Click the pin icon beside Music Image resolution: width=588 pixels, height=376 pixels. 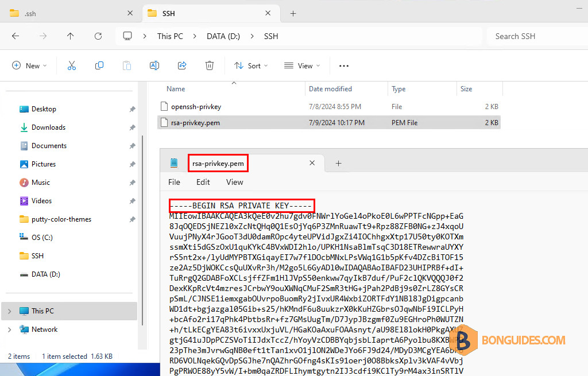[x=133, y=183]
